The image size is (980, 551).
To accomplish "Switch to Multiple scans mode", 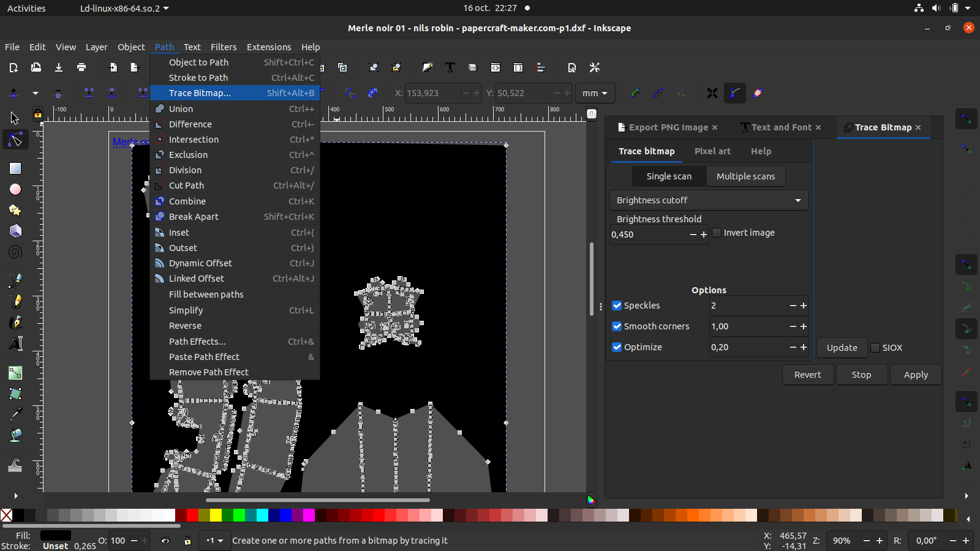I will click(745, 176).
